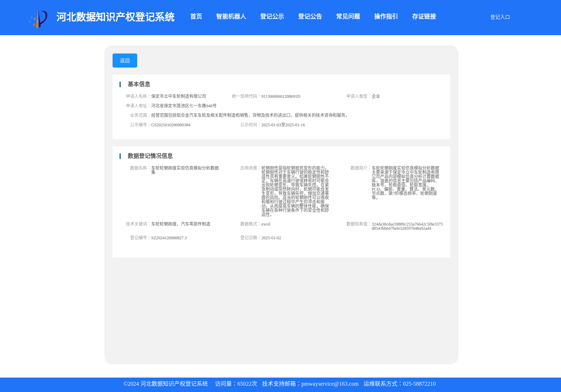Click the 数据简介 description paragraph
The height and width of the screenshot is (392, 561).
(406, 183)
